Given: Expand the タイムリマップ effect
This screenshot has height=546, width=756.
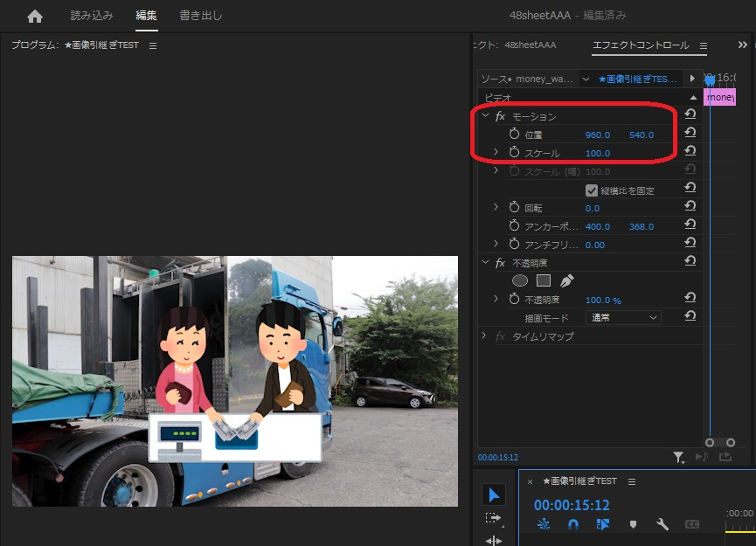Looking at the screenshot, I should coord(484,335).
